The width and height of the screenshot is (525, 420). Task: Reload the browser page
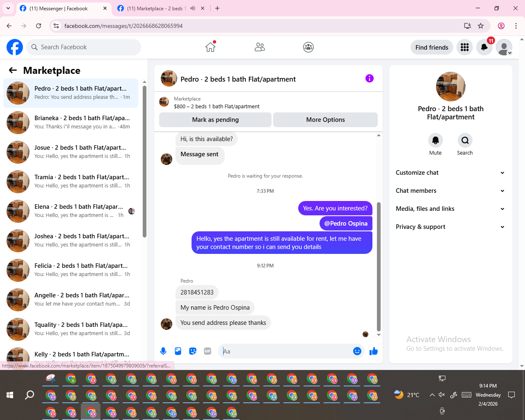point(39,26)
